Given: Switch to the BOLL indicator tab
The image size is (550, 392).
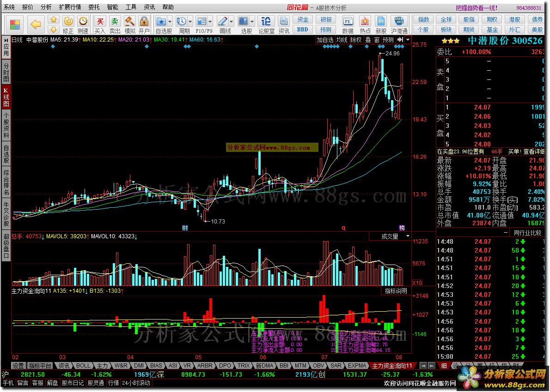Looking at the screenshot, I should [83, 366].
